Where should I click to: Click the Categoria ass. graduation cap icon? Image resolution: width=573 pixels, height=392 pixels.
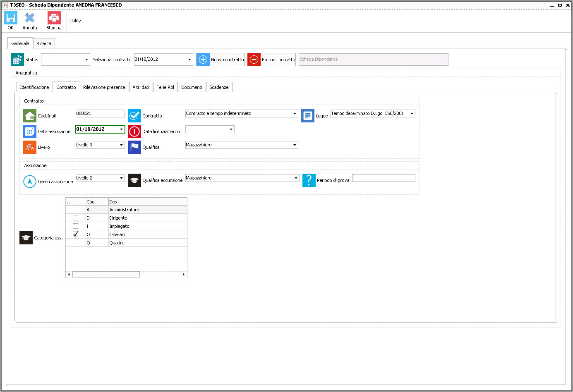point(26,238)
